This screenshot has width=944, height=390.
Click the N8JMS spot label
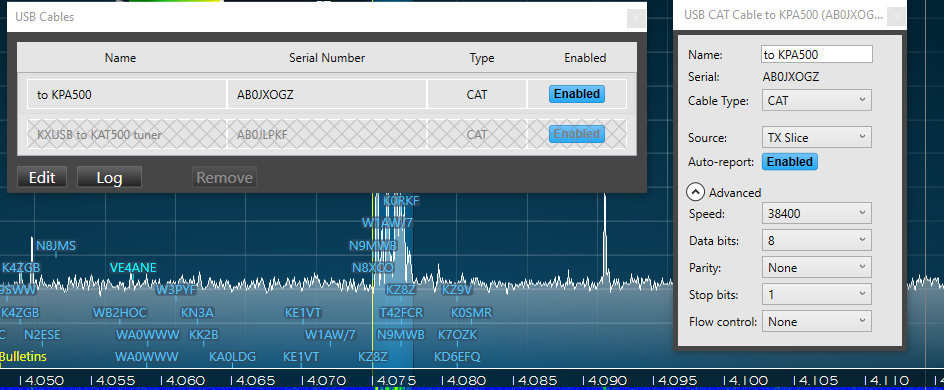[56, 246]
